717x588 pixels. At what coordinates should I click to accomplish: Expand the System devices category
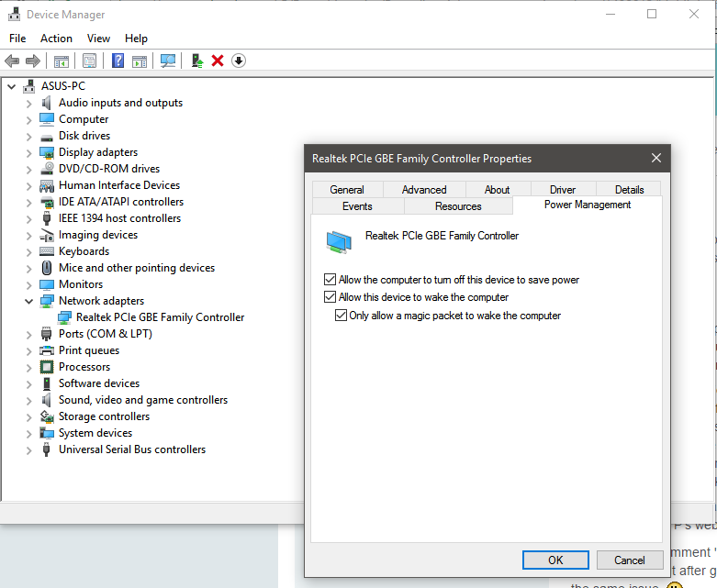click(28, 434)
